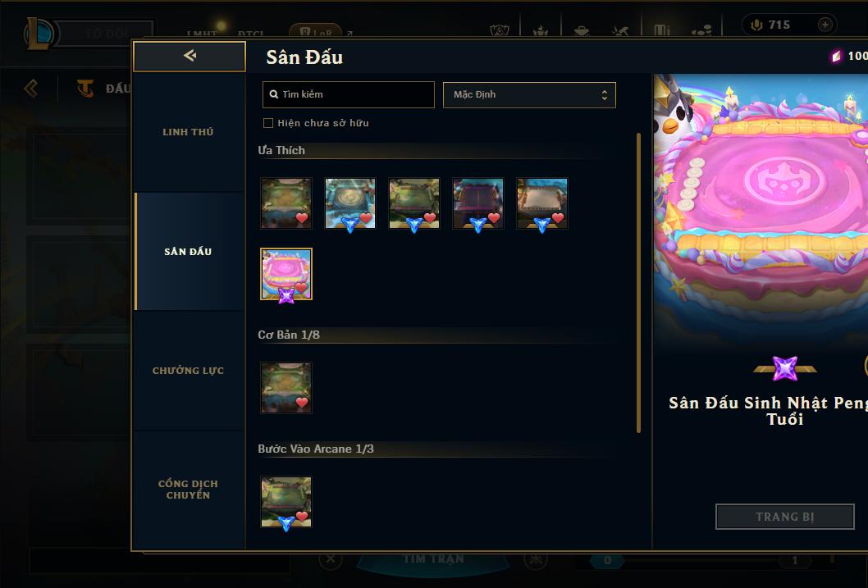Select the Cổng Dịch Chuyển tab
Image resolution: width=868 pixels, height=588 pixels.
pyautogui.click(x=188, y=490)
